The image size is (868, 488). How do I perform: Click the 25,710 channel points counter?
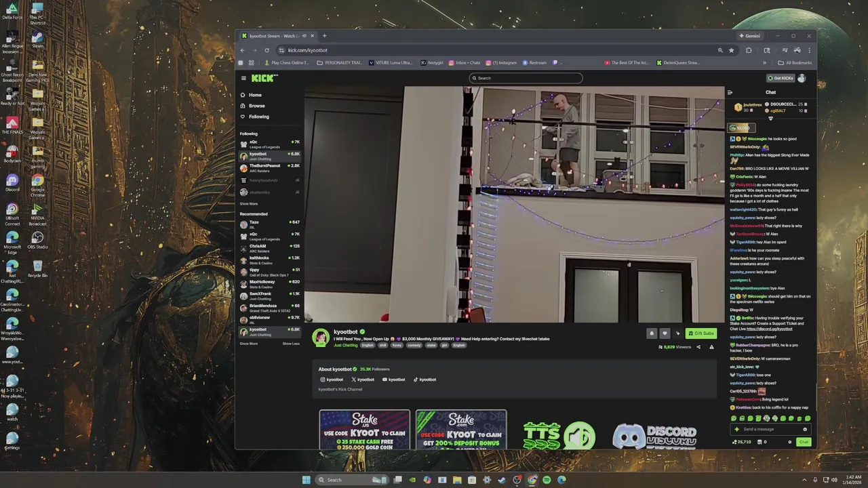(x=742, y=442)
